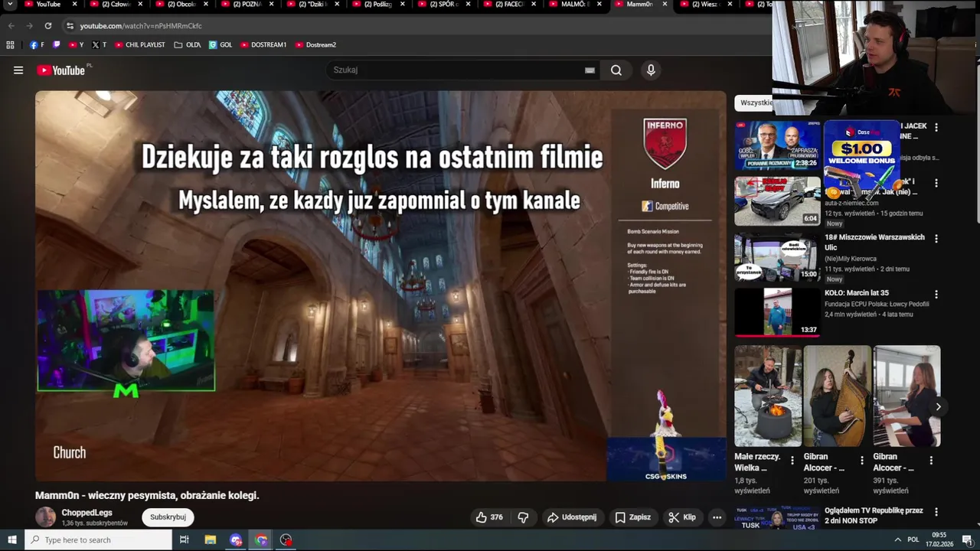
Task: Click the video player to pause playback
Action: (x=381, y=285)
